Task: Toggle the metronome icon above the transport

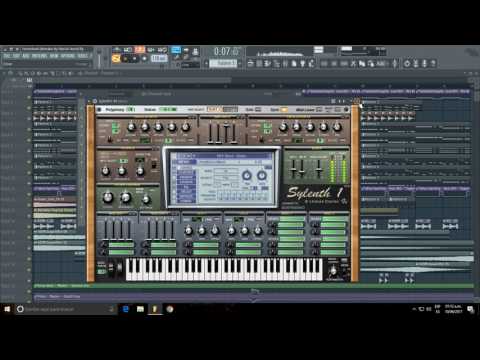Action: pos(117,50)
